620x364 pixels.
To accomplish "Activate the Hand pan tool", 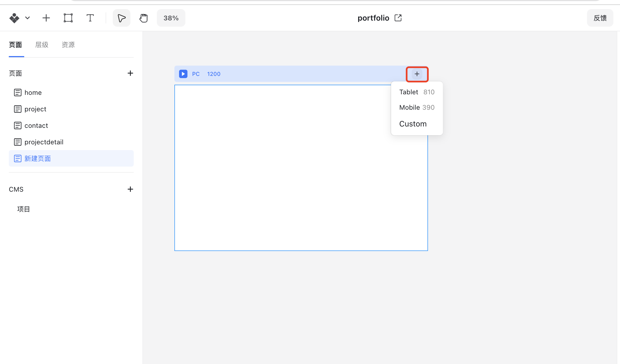I will tap(143, 18).
